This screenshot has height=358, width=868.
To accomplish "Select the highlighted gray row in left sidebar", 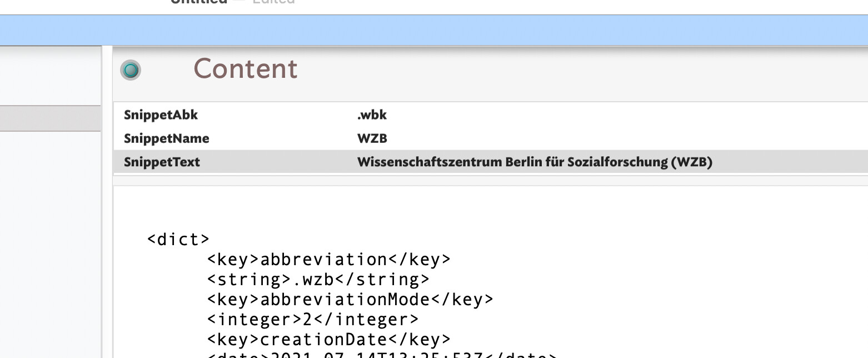I will 50,118.
